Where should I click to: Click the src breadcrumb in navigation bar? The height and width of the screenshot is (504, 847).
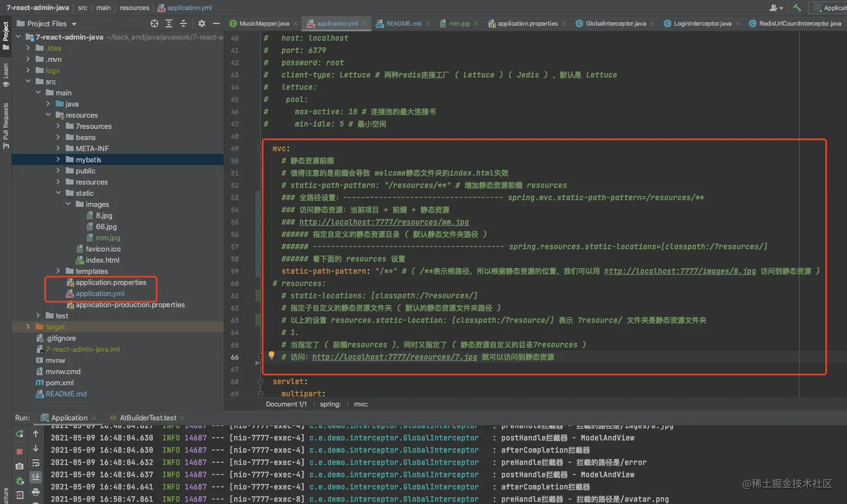point(82,8)
